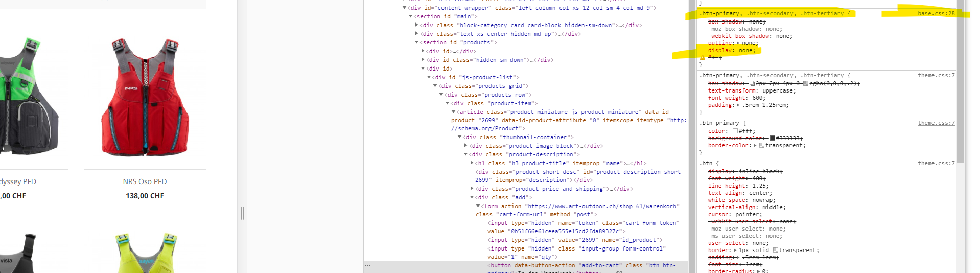Collapse the form cart-form-url node
The width and height of the screenshot is (980, 273).
tap(478, 206)
